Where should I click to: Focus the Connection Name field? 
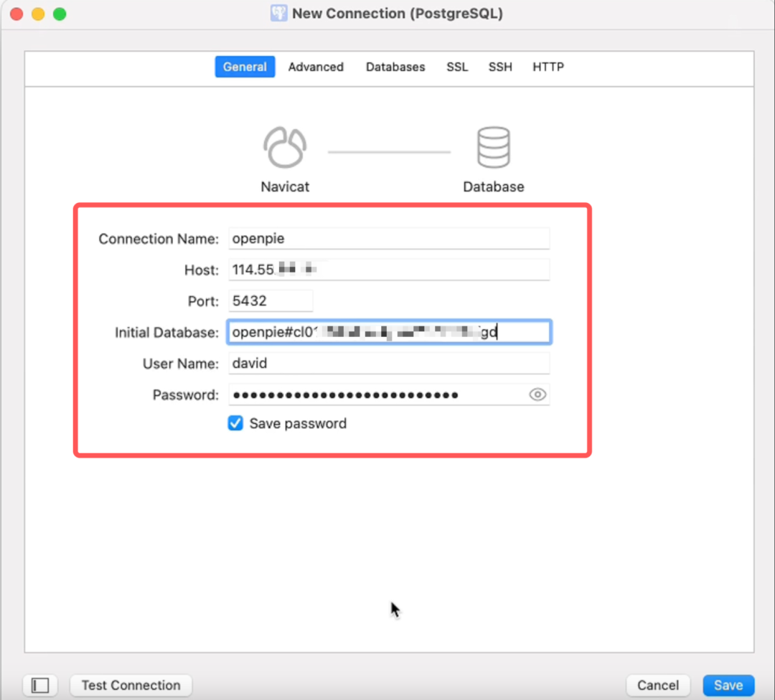389,239
